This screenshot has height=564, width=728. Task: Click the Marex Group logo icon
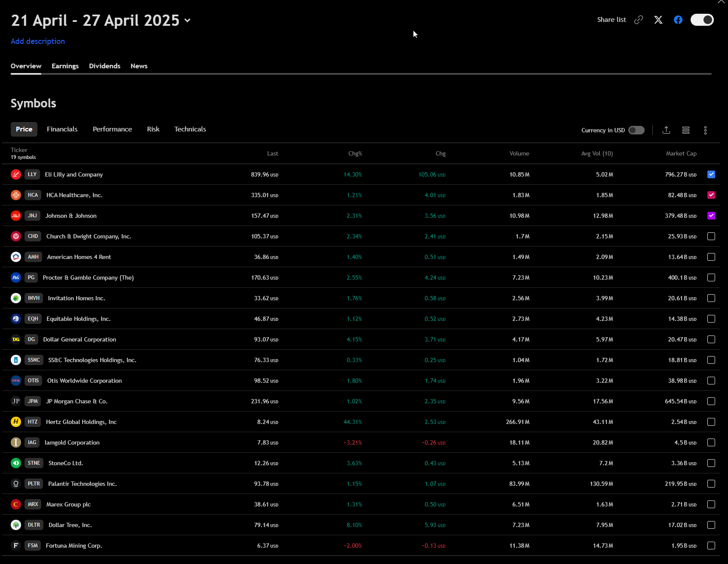coord(16,504)
